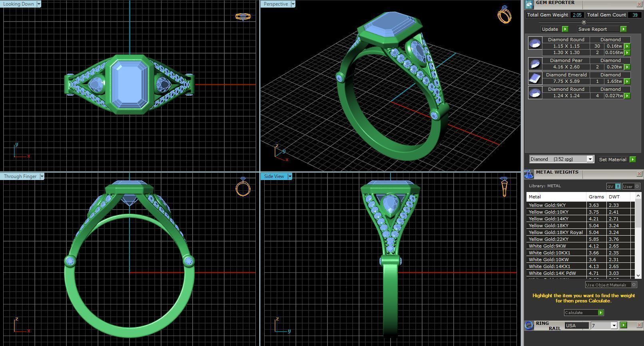Select the Yellow Gold:22KY row
The image size is (644, 346).
click(x=580, y=239)
